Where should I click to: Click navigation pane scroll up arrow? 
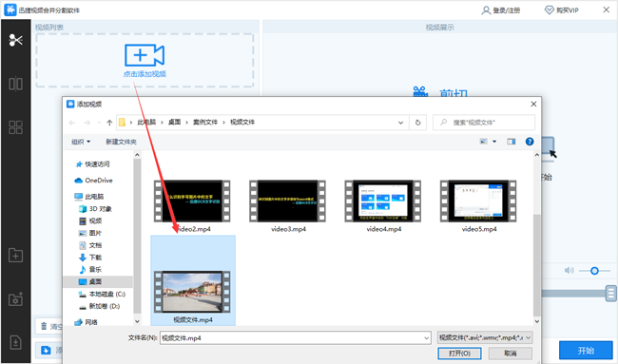[x=137, y=155]
